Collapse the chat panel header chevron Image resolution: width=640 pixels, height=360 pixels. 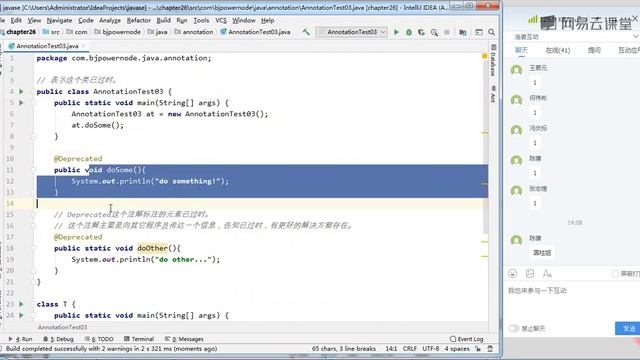[x=636, y=36]
